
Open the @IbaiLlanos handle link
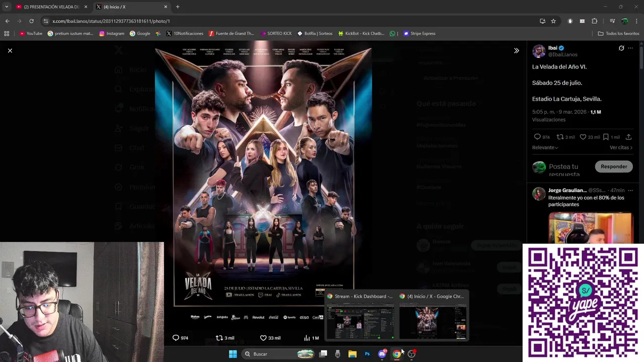562,54
